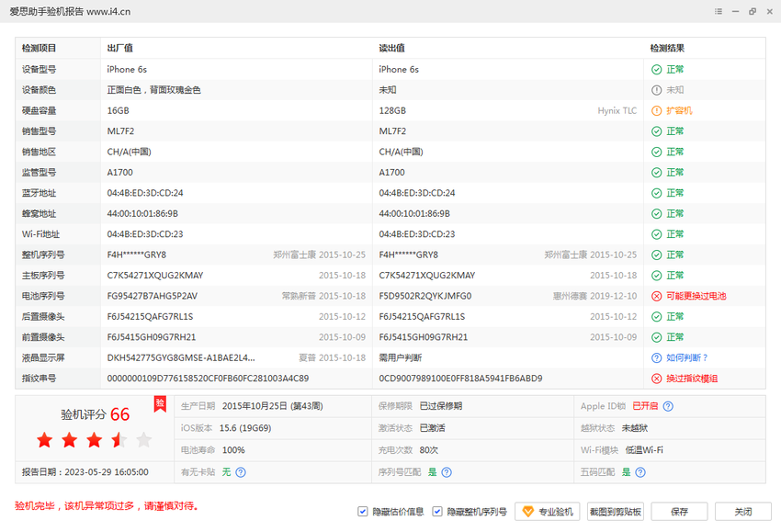
Task: Click the orange warning icon for 扩容机
Action: [x=656, y=110]
